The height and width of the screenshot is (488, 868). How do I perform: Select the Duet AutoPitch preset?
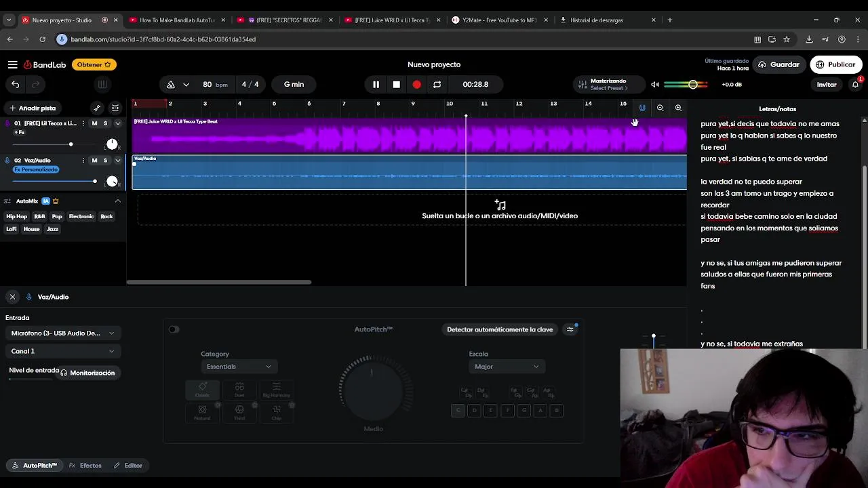pyautogui.click(x=239, y=389)
